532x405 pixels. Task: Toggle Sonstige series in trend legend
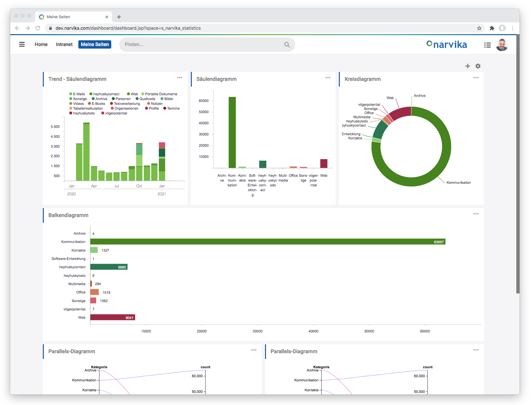coord(78,99)
